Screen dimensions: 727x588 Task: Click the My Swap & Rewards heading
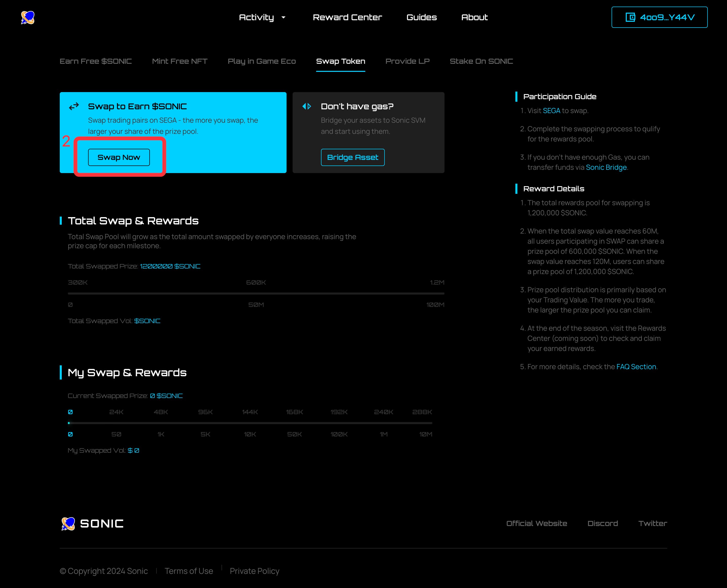[x=127, y=373]
